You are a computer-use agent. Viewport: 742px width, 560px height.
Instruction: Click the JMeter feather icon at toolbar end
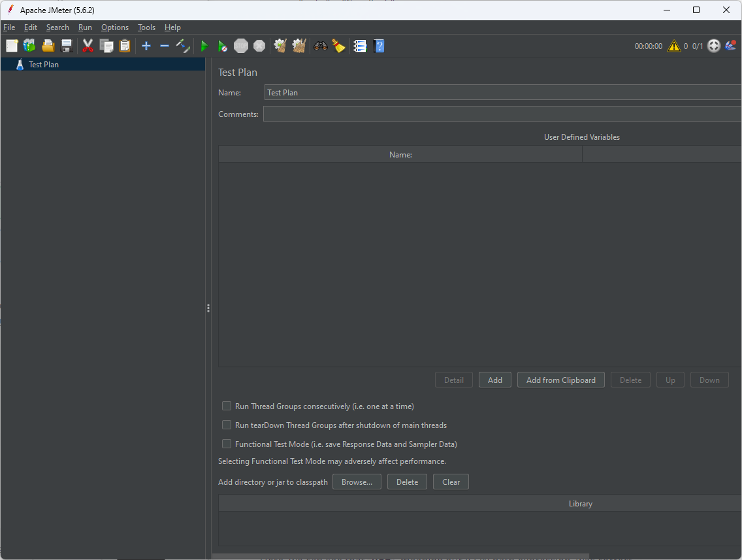pos(731,46)
